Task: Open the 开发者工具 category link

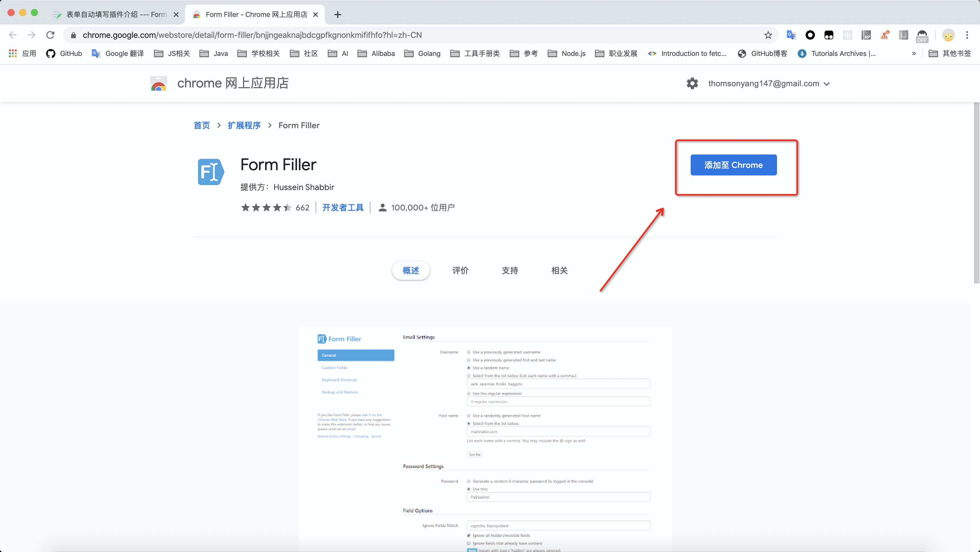Action: coord(343,208)
